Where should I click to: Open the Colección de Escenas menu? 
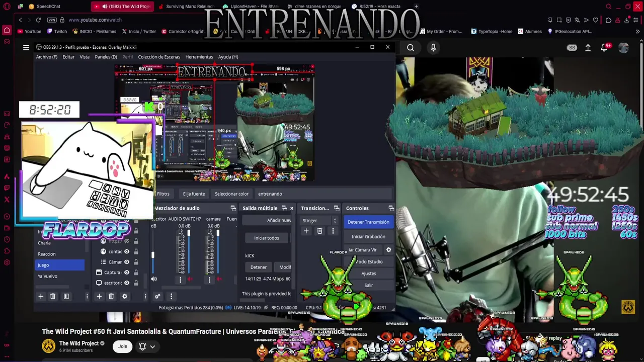pos(159,57)
